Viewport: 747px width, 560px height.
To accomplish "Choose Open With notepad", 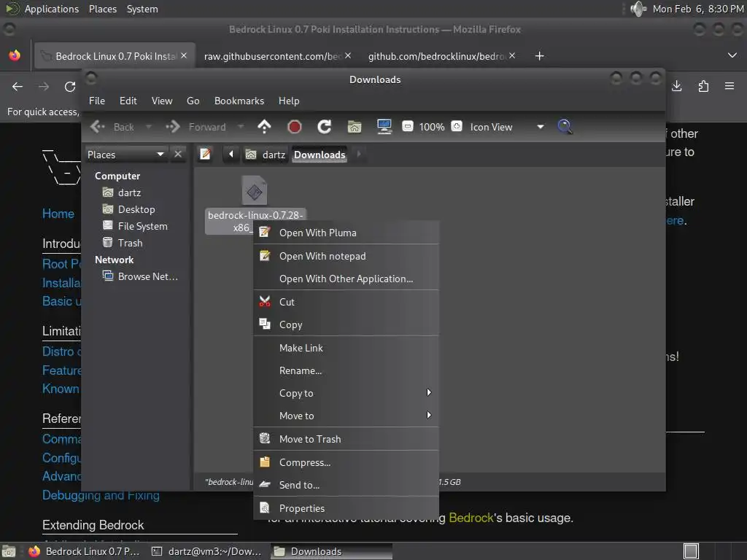I will coord(346,256).
